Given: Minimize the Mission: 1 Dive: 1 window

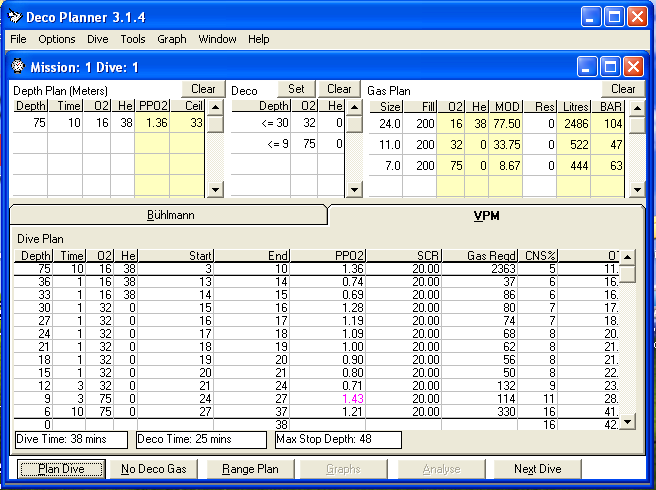Looking at the screenshot, I should coord(587,67).
